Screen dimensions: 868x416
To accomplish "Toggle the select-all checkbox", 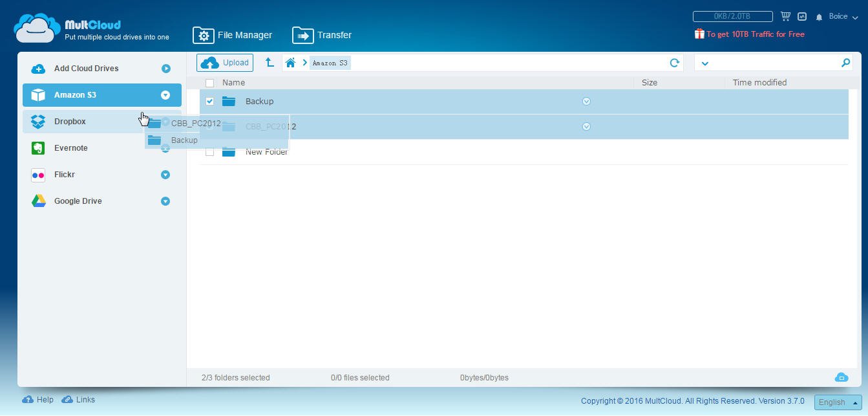I will [209, 83].
